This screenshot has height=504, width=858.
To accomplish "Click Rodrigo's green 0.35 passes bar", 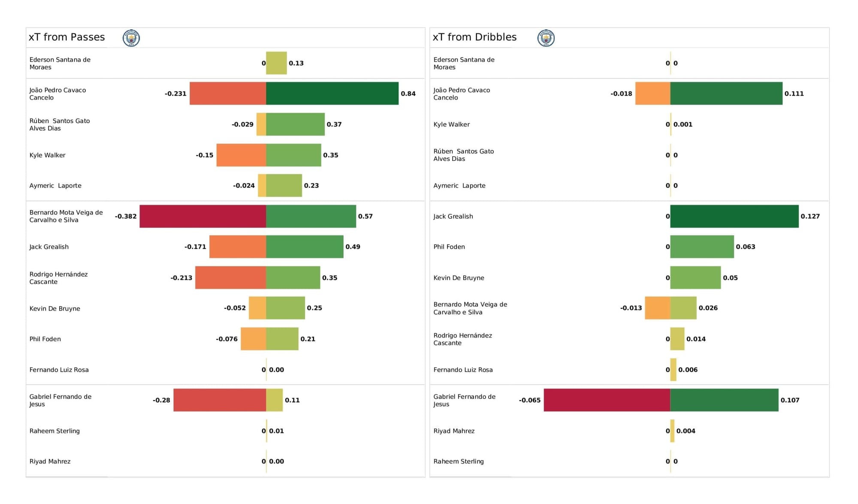I will pos(293,278).
